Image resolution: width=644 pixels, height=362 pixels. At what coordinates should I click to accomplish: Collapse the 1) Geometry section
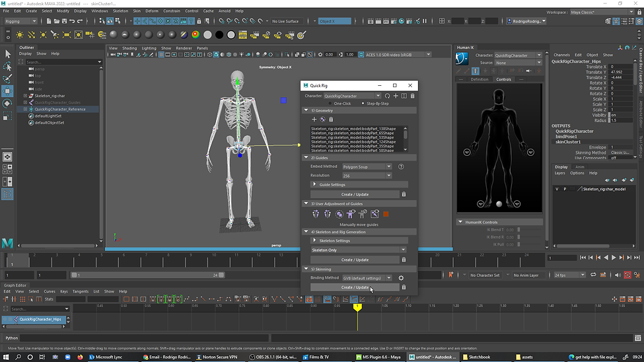(x=306, y=110)
